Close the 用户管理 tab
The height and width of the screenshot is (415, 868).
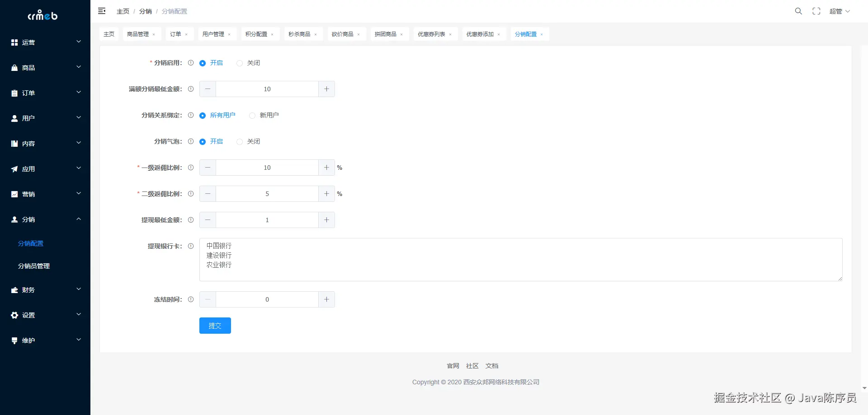pos(229,34)
